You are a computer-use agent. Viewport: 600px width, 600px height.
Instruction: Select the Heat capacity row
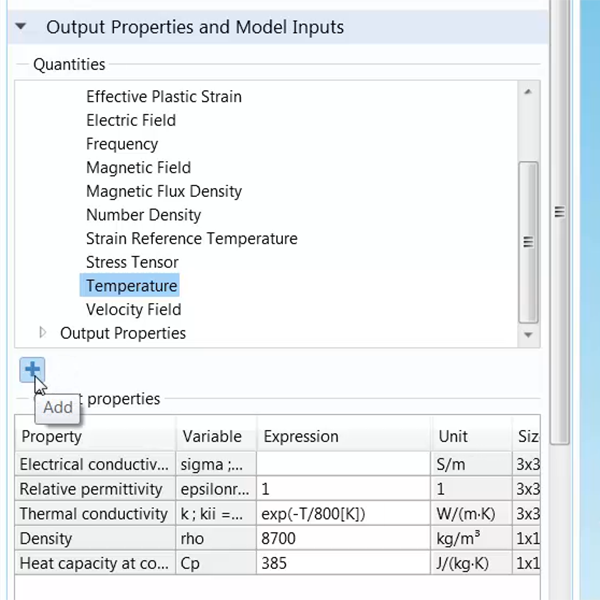click(x=94, y=563)
